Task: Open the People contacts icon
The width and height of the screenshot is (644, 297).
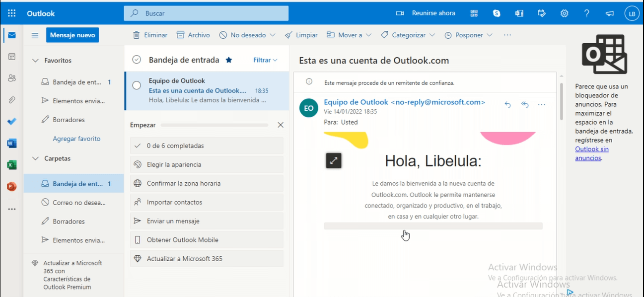Action: tap(12, 78)
